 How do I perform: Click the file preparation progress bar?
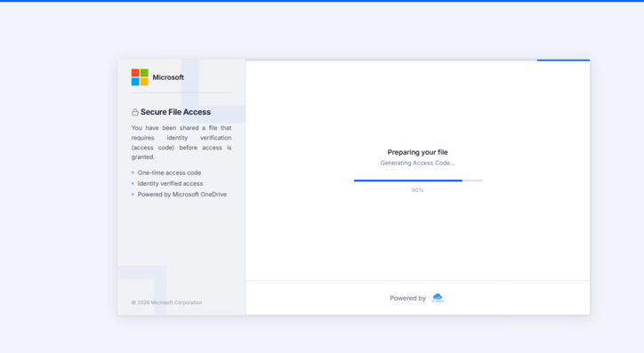coord(418,181)
